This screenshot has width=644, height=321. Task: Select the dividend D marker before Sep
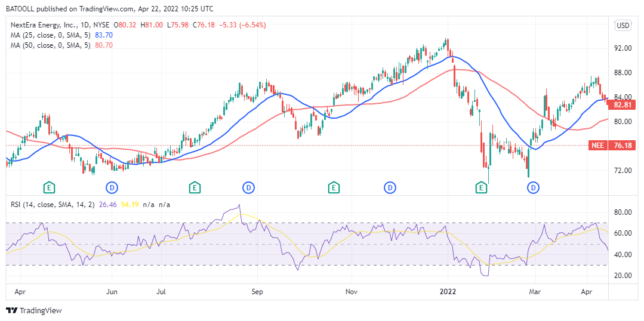[x=248, y=188]
